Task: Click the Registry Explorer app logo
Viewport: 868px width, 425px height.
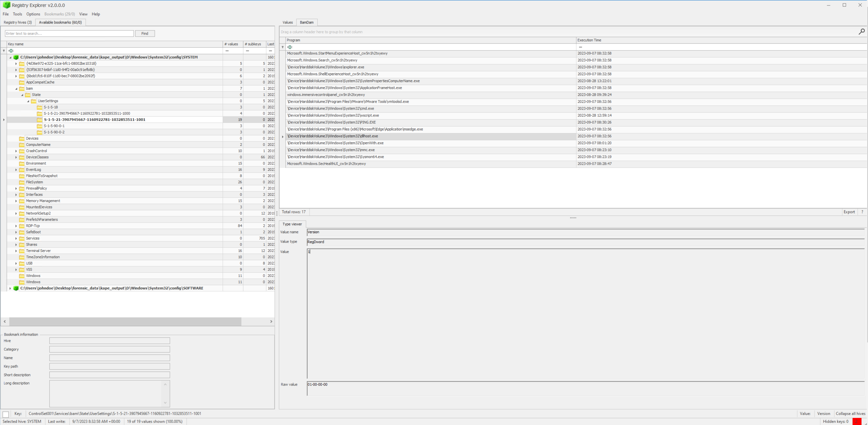Action: coord(6,5)
